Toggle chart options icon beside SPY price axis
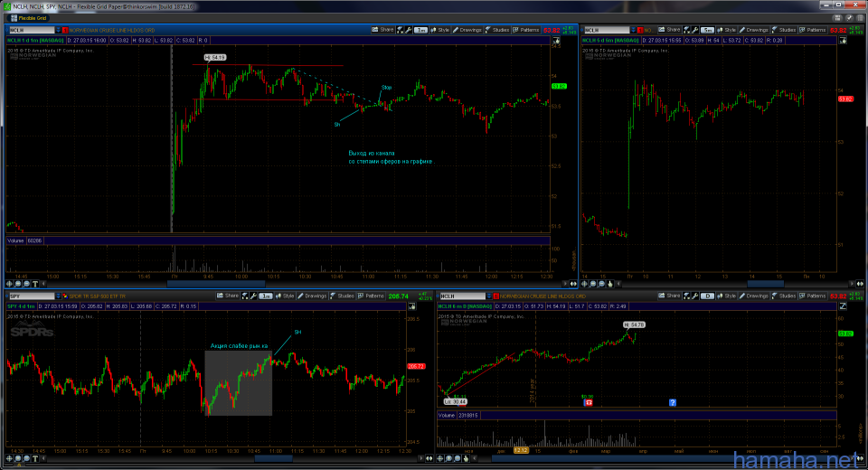This screenshot has height=470, width=868. (x=412, y=306)
